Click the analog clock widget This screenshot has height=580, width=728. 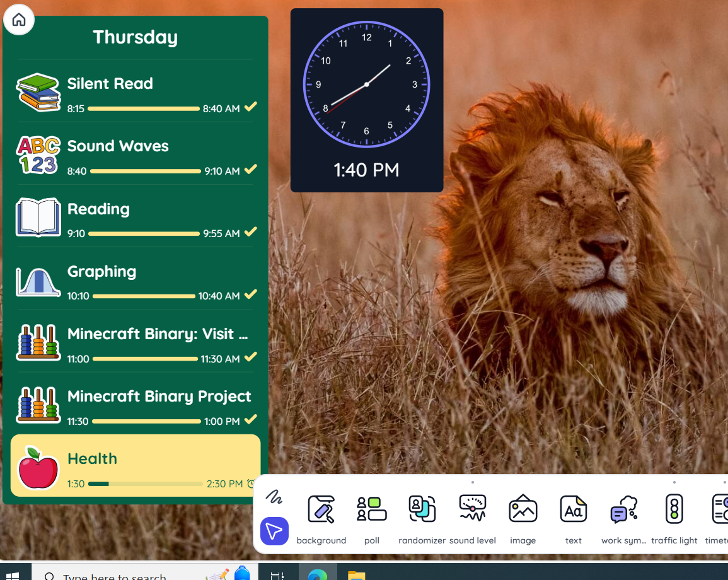coord(366,84)
